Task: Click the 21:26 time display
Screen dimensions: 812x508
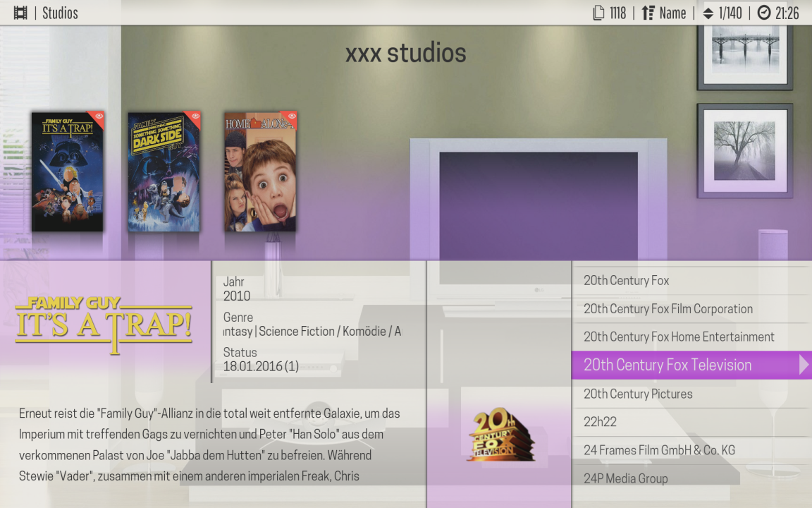Action: 787,13
